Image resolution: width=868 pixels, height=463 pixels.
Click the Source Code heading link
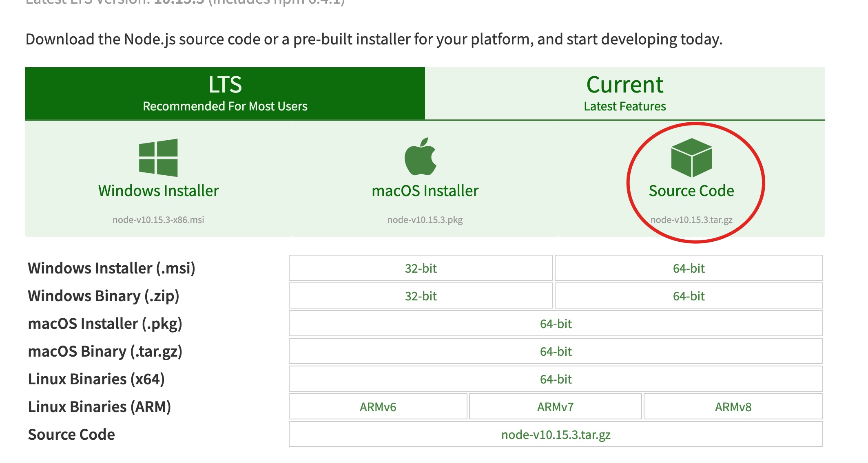click(x=691, y=191)
